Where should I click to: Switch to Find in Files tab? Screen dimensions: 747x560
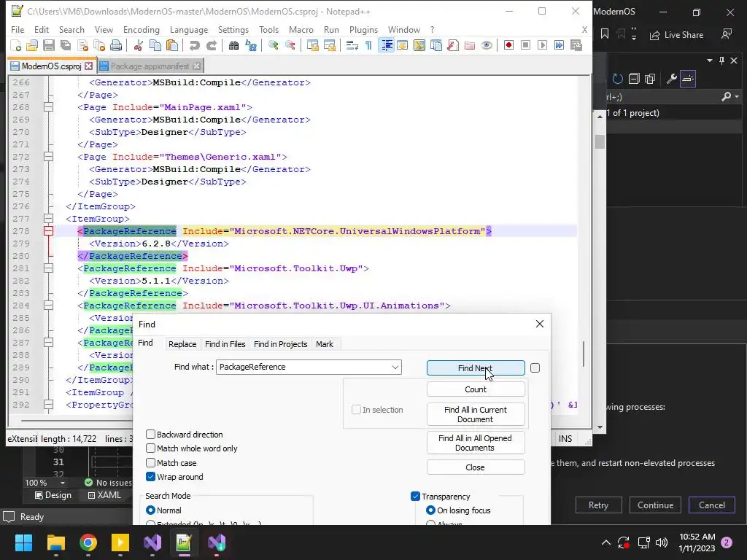[x=225, y=344]
